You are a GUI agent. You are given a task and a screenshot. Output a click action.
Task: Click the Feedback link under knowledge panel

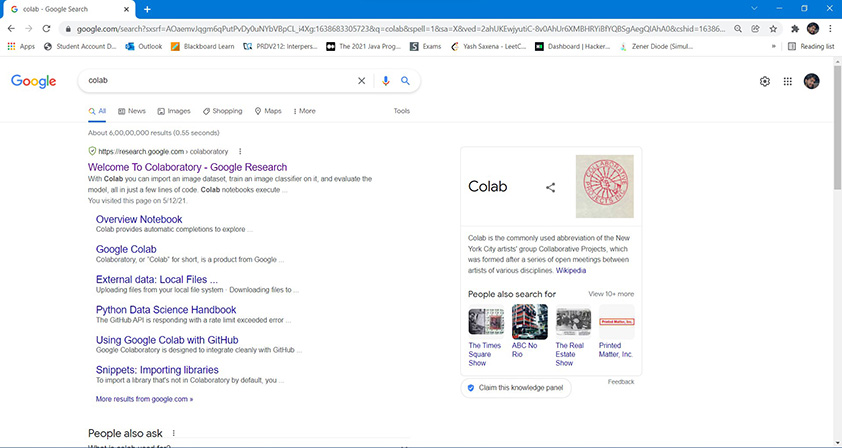[x=621, y=381]
